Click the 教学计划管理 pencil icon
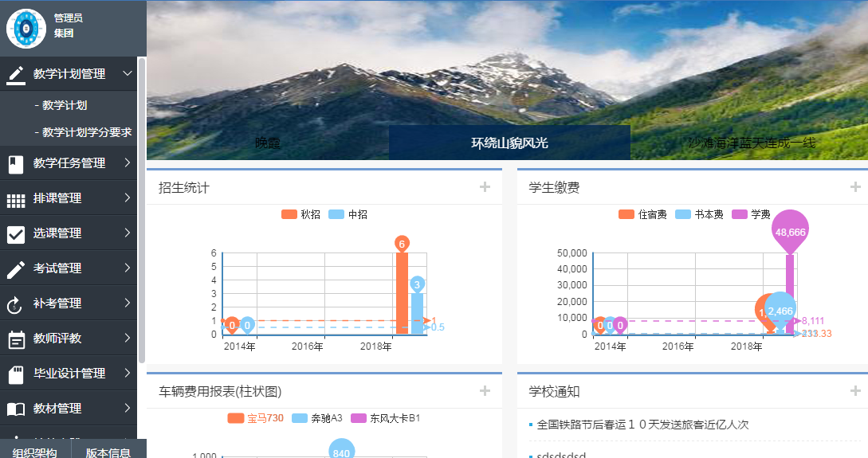868x458 pixels. pos(16,74)
